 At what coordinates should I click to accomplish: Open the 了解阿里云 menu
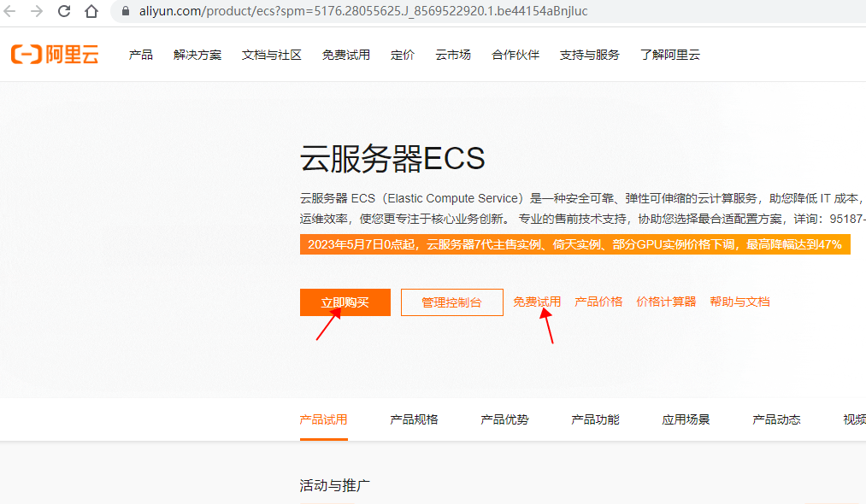click(x=670, y=55)
